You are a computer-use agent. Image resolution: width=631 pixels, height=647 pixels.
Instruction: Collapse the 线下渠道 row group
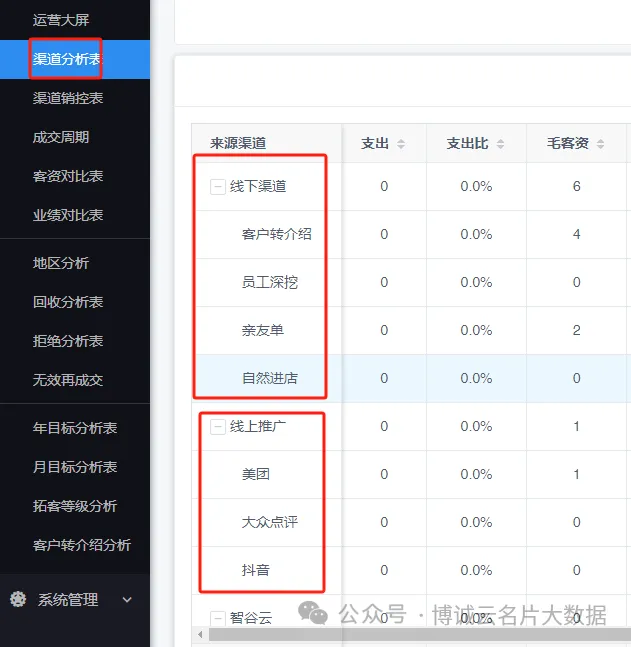click(x=217, y=187)
